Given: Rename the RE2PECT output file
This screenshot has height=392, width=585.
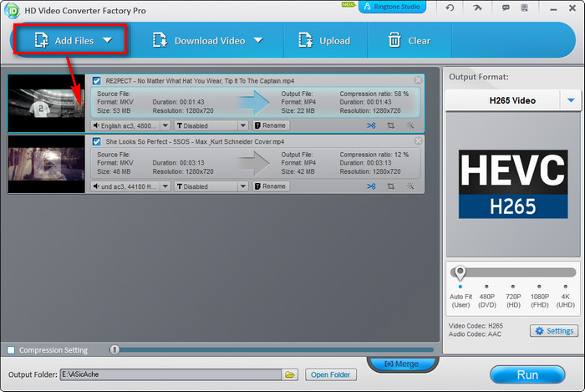Looking at the screenshot, I should [x=271, y=125].
